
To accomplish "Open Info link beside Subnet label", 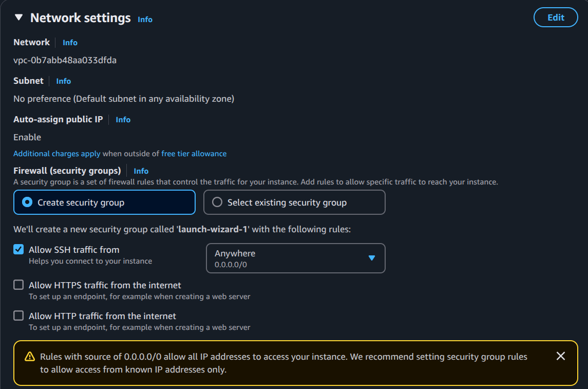I will click(x=63, y=81).
